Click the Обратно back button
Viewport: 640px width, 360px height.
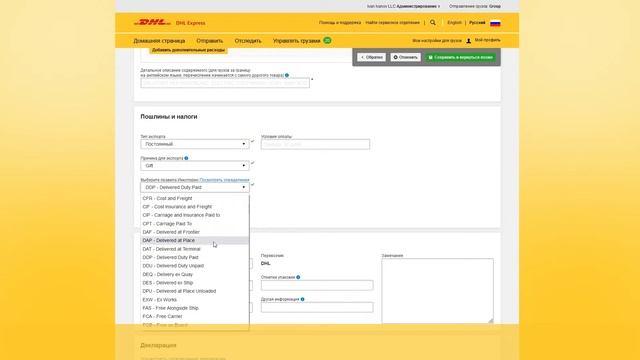click(371, 58)
